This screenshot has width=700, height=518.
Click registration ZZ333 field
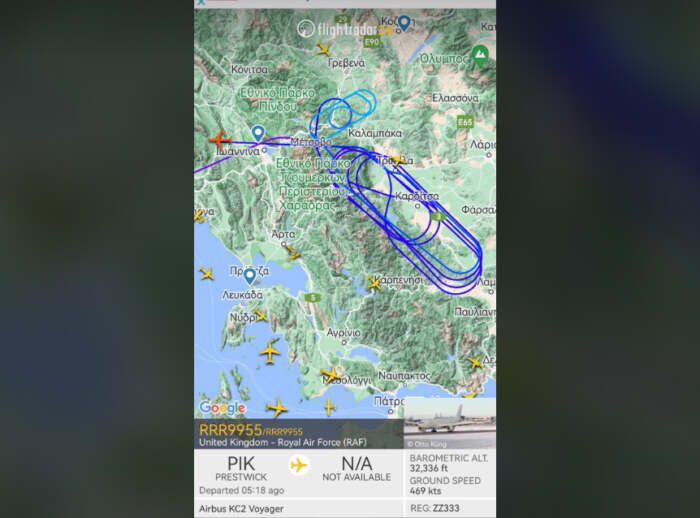pos(452,508)
